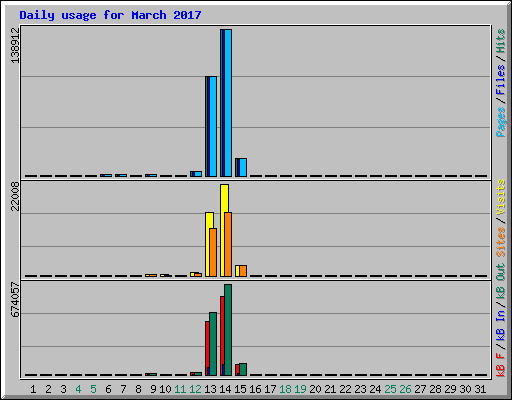Screen dimensions: 512x400
Task: Click day label 19 on the axis
Action: (x=300, y=389)
